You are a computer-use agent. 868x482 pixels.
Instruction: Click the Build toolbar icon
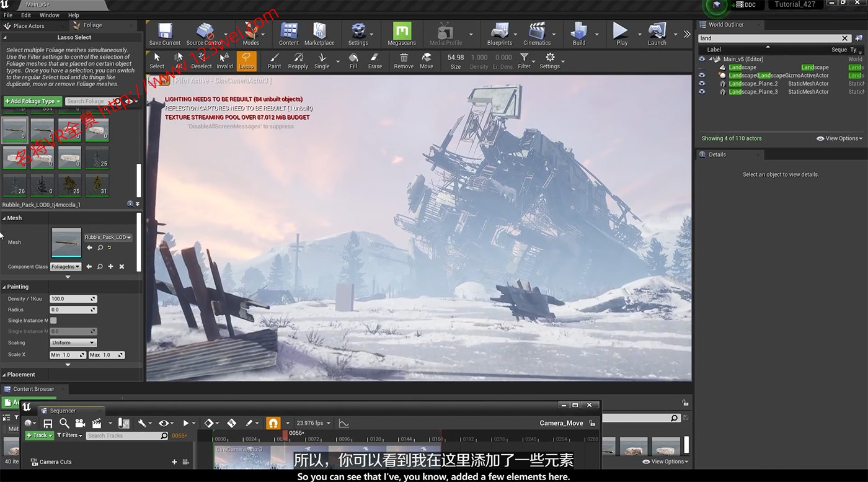click(x=578, y=33)
